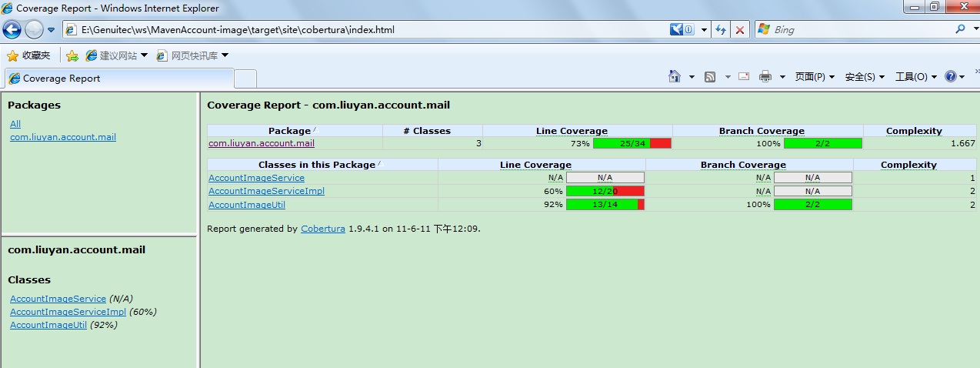Open AccountImageService link in classes table
Viewport: 980px width, 368px height.
tap(256, 178)
